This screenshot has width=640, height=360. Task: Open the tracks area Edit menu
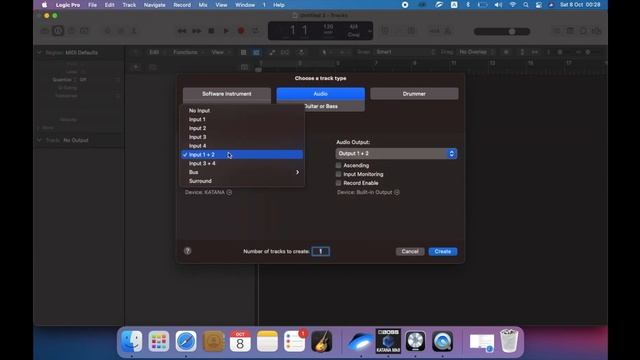point(154,52)
